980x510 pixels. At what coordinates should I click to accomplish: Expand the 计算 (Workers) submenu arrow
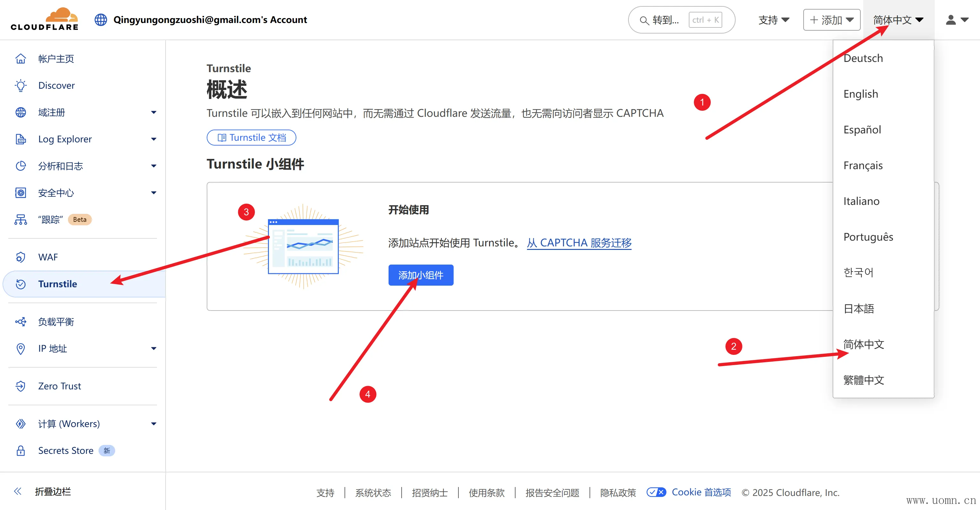153,424
